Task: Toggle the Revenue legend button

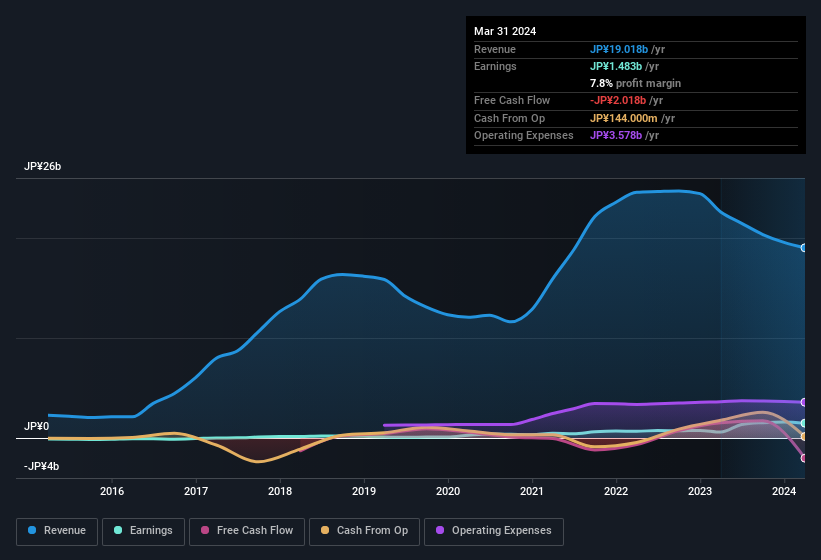Action: 57,531
